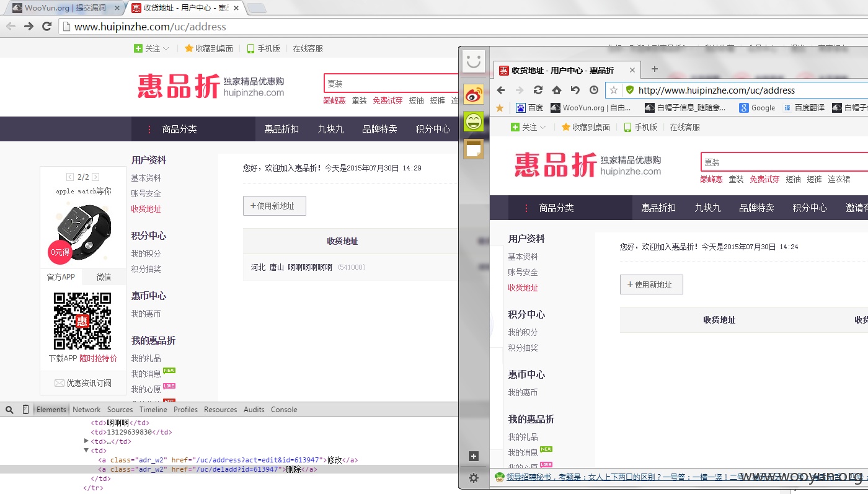
Task: Click the DevTools magnifier search icon
Action: [x=9, y=410]
